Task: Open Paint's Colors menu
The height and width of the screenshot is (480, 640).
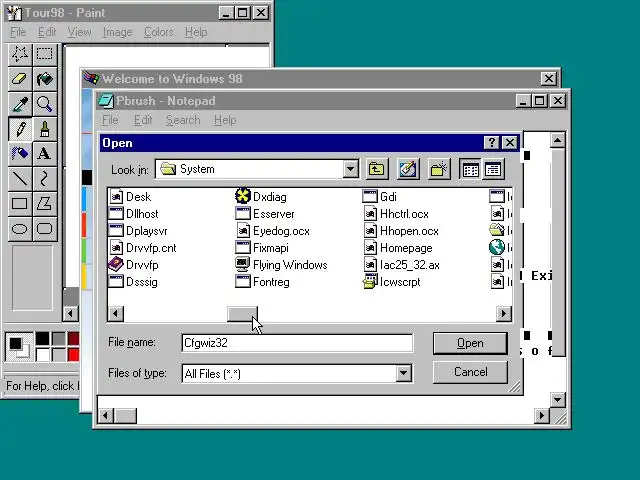Action: pyautogui.click(x=159, y=32)
